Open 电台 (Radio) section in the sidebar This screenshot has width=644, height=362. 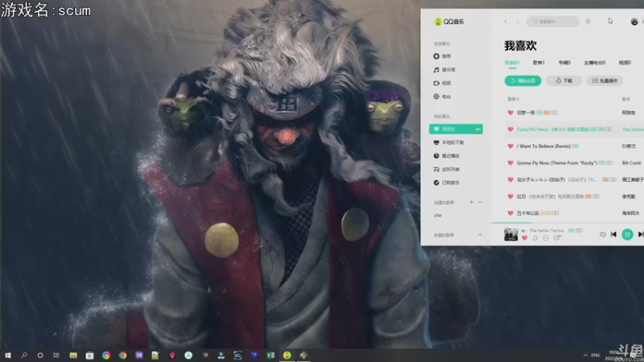[442, 97]
